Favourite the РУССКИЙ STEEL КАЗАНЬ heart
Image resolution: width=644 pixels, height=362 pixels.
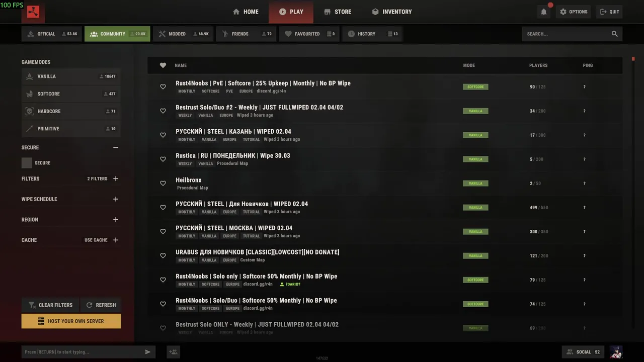tap(163, 135)
